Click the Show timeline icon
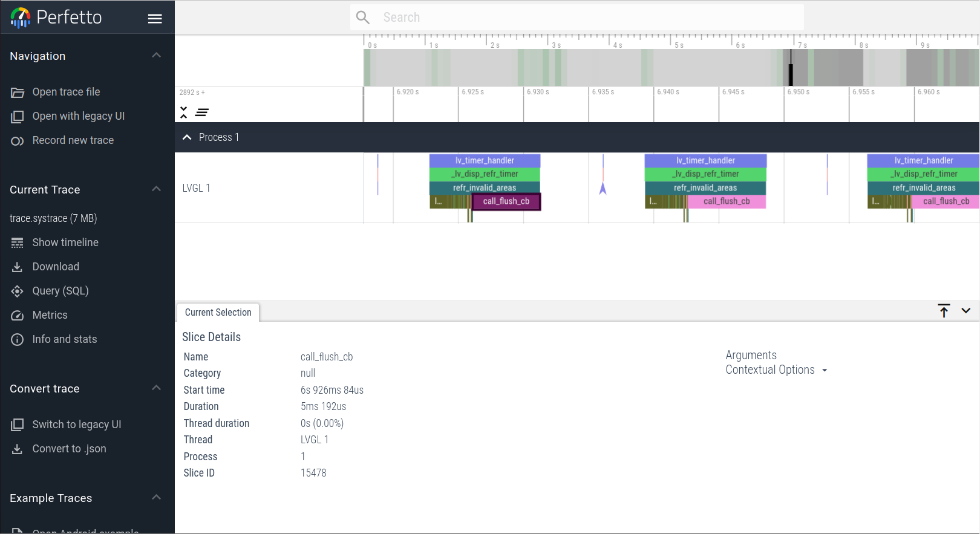The height and width of the screenshot is (534, 980). 18,243
